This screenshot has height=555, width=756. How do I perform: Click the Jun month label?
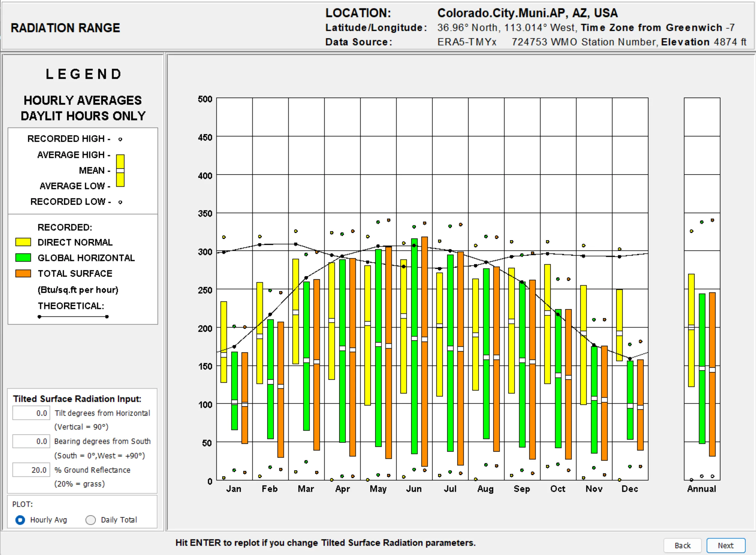click(414, 489)
